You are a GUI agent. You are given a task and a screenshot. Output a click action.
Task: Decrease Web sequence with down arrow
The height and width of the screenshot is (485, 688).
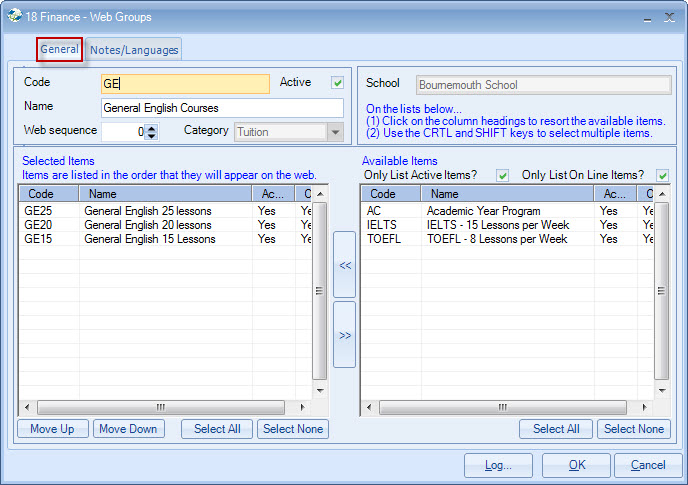[x=151, y=135]
